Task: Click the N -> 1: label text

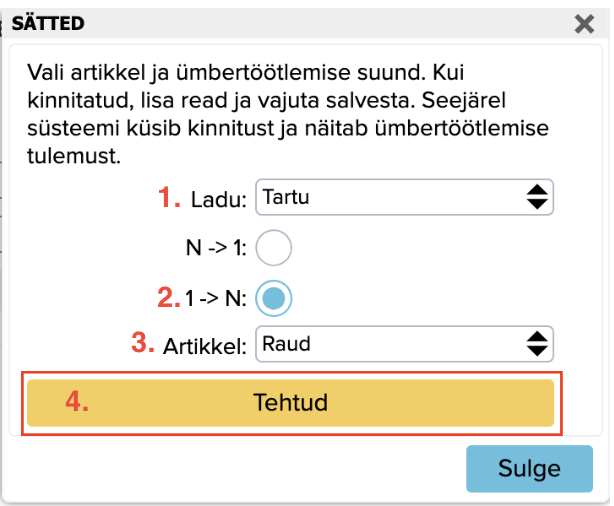Action: (x=218, y=248)
